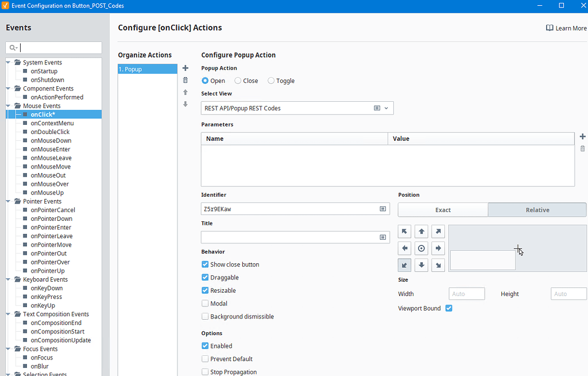Add a parameter row with the plus icon
The image size is (588, 376).
click(582, 136)
